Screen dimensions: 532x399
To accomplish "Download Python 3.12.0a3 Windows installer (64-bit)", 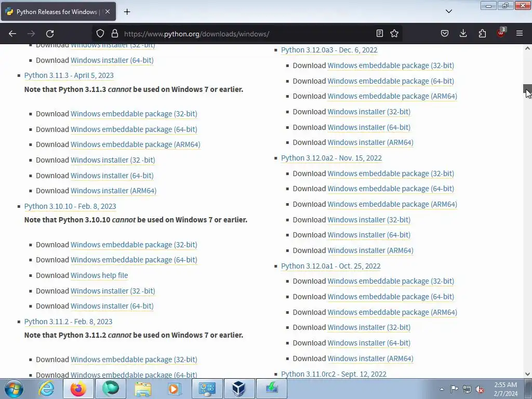I will click(369, 128).
